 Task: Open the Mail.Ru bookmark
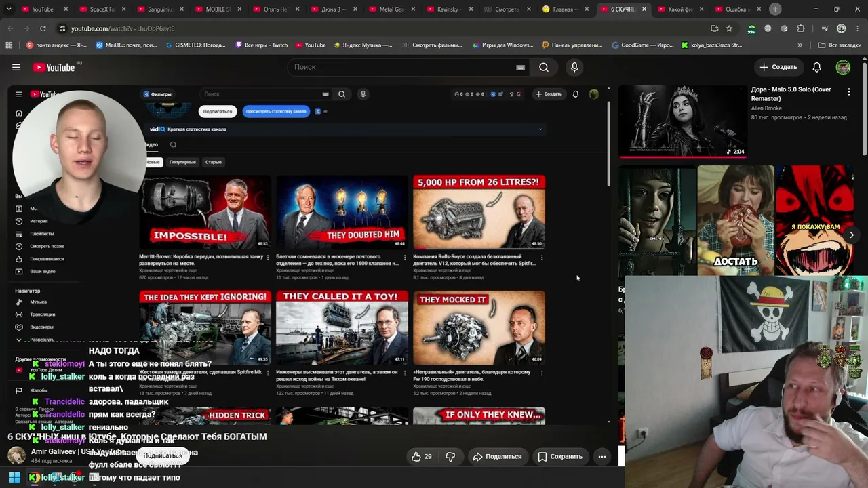pyautogui.click(x=127, y=45)
